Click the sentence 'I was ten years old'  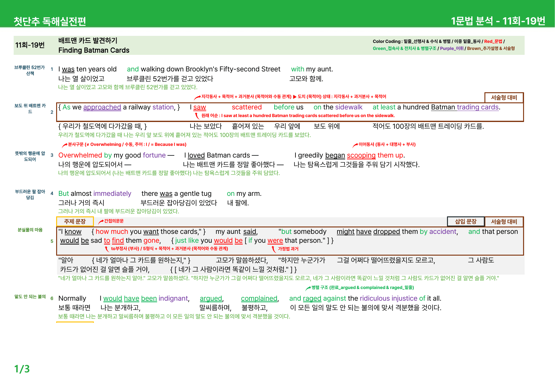click(87, 69)
